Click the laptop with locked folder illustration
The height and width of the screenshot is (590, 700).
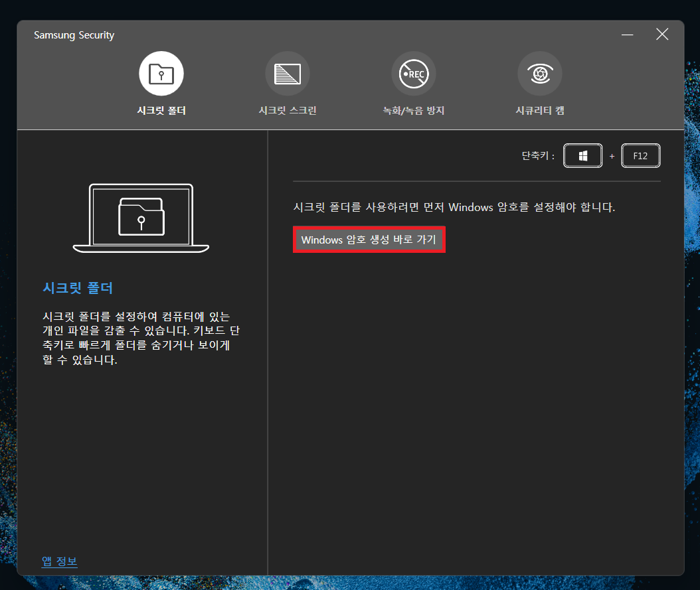click(x=141, y=218)
